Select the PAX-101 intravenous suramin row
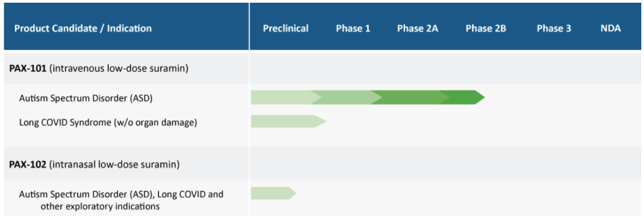 pyautogui.click(x=322, y=68)
